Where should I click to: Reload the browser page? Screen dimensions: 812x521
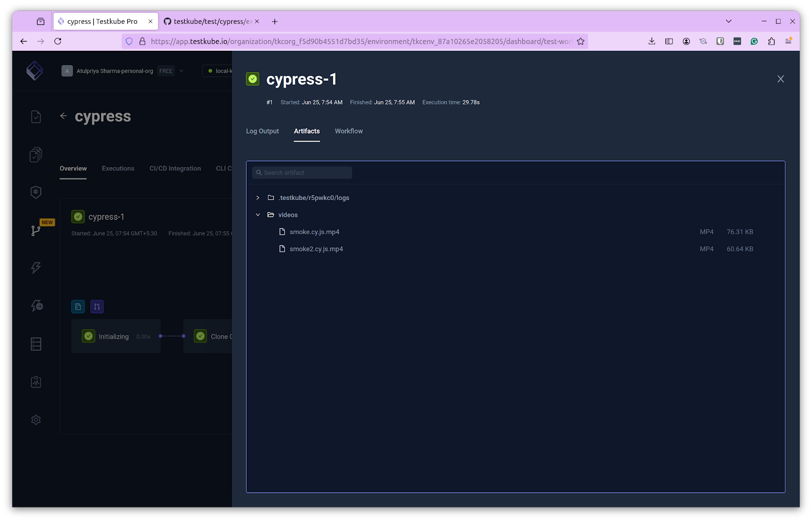pyautogui.click(x=58, y=41)
